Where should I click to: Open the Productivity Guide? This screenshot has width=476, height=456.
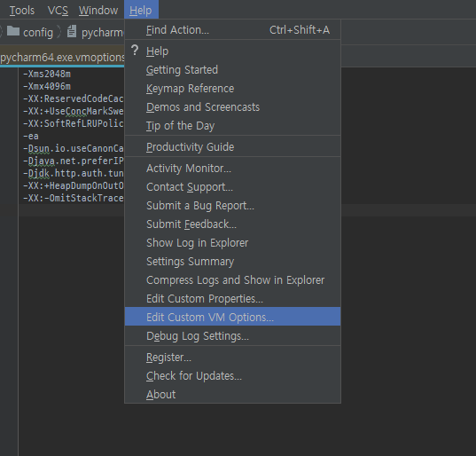[232, 147]
